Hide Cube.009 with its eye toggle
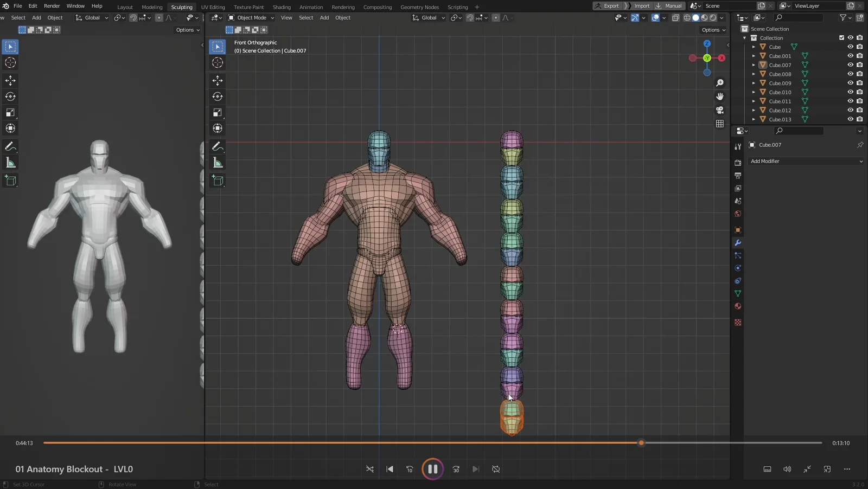 [x=850, y=83]
